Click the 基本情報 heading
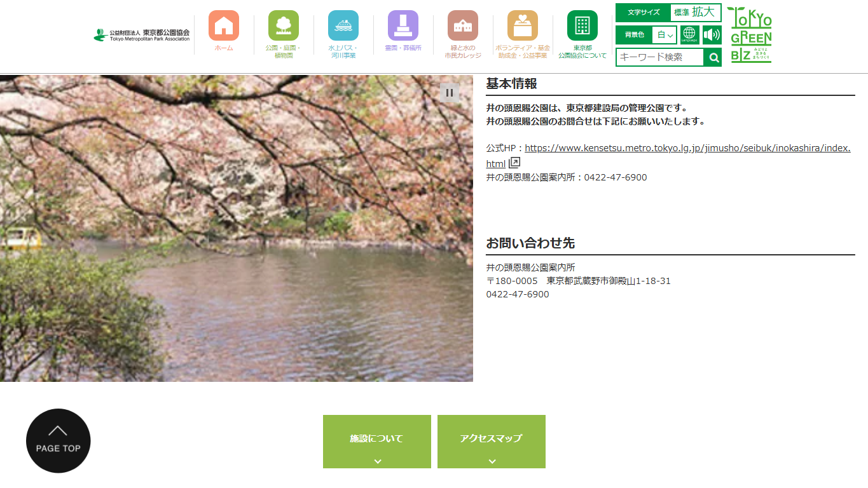 (x=512, y=84)
